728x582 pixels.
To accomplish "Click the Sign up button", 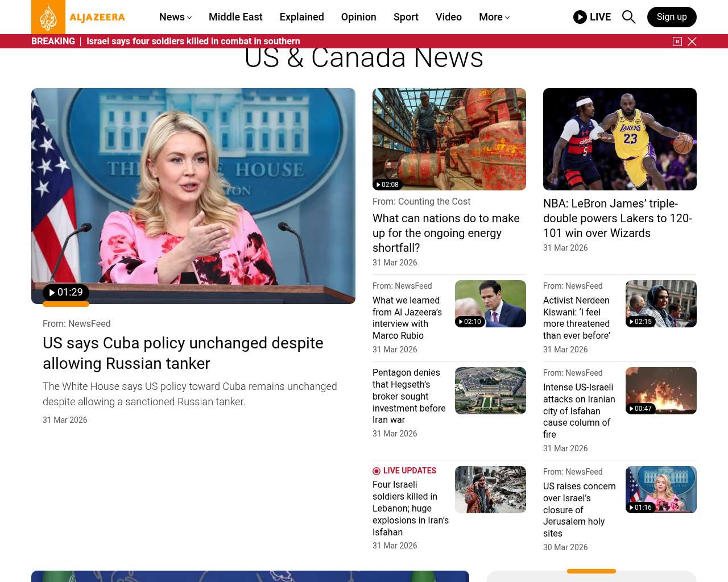I will [671, 17].
